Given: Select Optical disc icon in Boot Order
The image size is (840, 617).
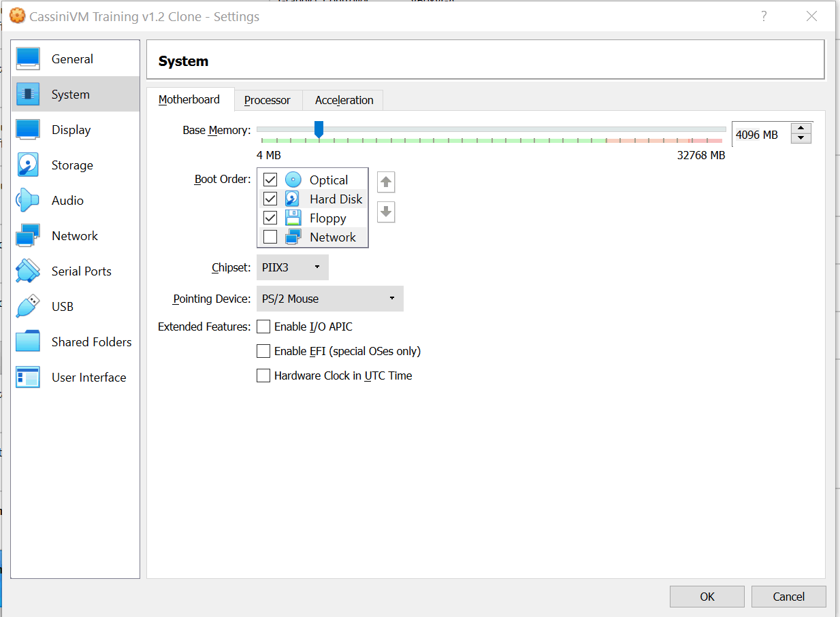Looking at the screenshot, I should coord(293,180).
